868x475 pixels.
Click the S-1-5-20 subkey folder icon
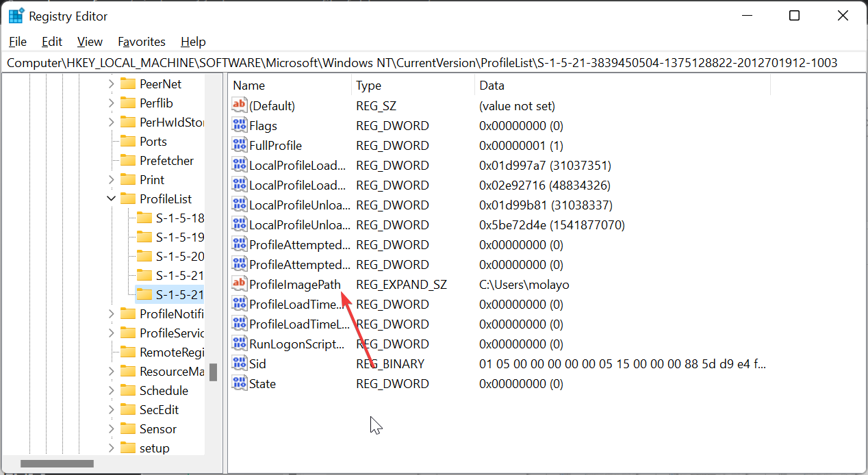144,256
